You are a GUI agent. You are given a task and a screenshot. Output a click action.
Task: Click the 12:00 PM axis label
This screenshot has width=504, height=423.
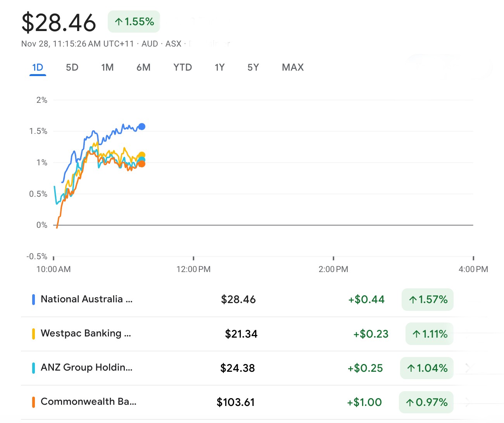193,269
